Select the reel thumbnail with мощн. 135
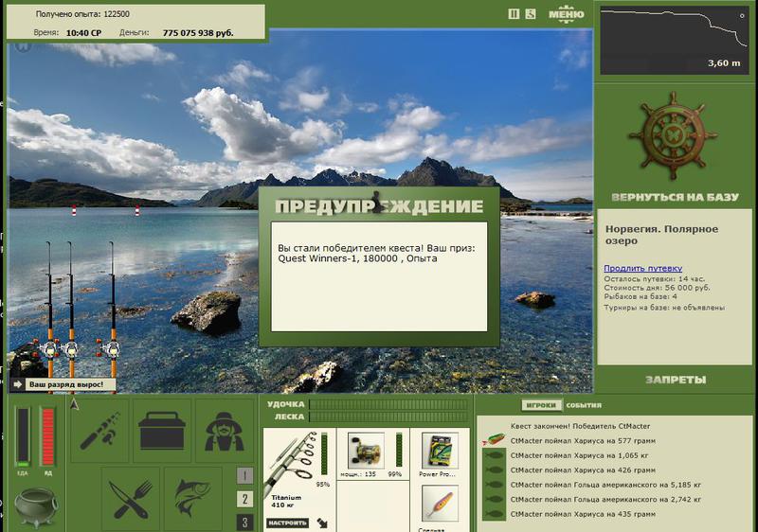 (x=366, y=451)
